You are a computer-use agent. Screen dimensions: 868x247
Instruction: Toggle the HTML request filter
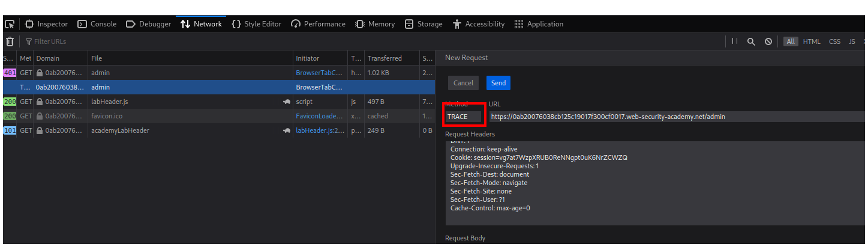point(812,41)
